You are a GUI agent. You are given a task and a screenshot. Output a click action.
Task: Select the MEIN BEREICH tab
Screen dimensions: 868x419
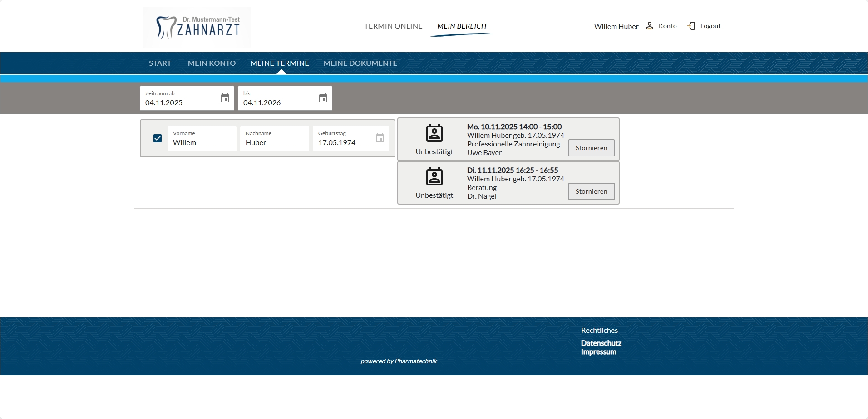point(462,26)
